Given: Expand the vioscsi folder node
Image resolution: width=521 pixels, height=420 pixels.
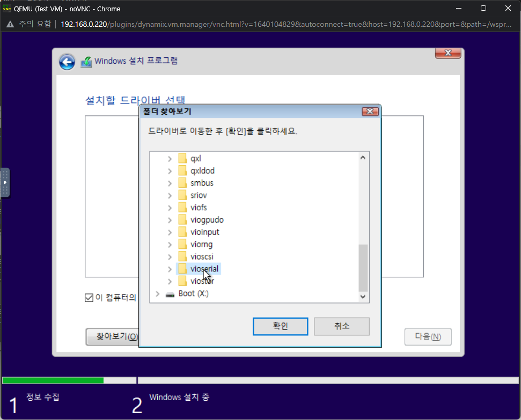Looking at the screenshot, I should click(x=170, y=257).
